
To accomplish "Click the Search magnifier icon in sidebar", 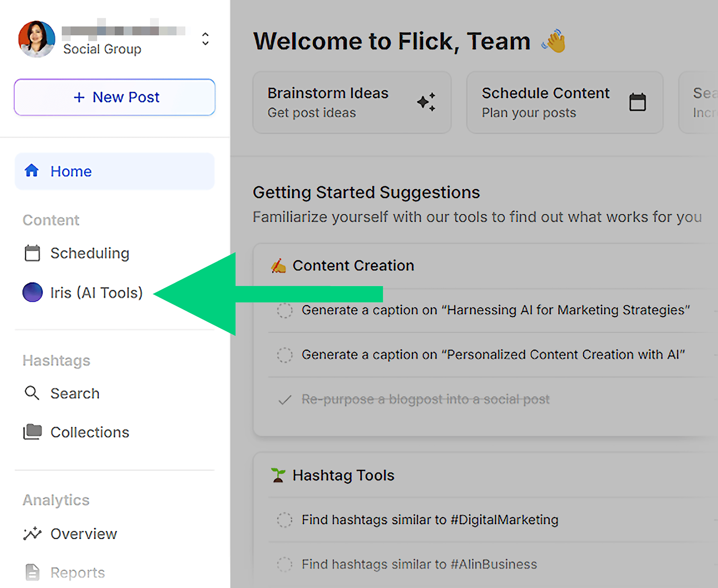I will pos(32,393).
